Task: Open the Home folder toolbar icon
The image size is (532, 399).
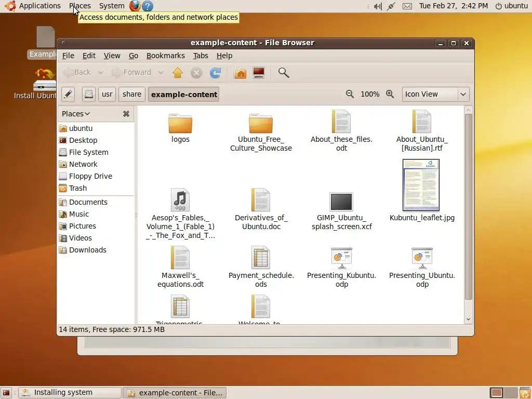Action: (x=240, y=73)
